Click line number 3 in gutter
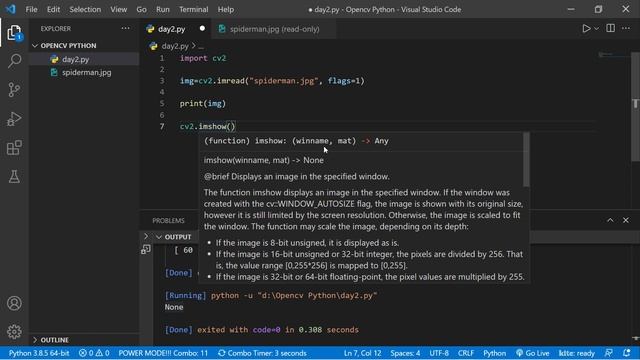This screenshot has height=360, width=640. (162, 81)
